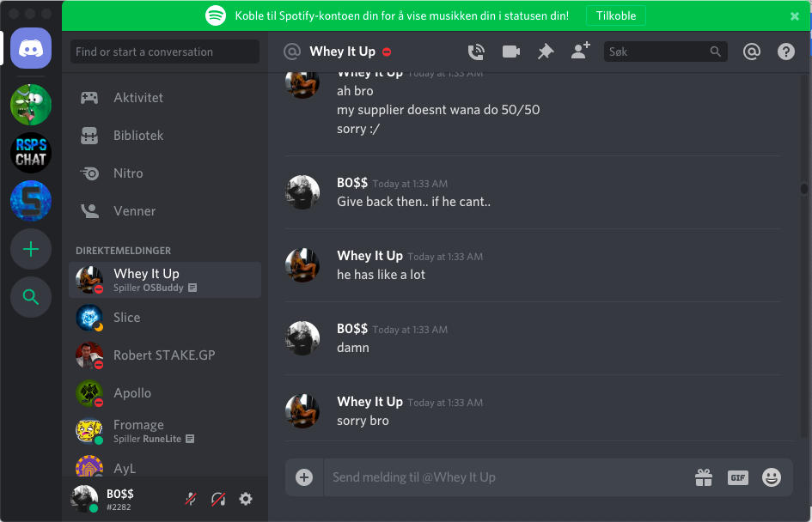This screenshot has width=812, height=522.
Task: Open the RSPS Chat server
Action: coord(31,153)
